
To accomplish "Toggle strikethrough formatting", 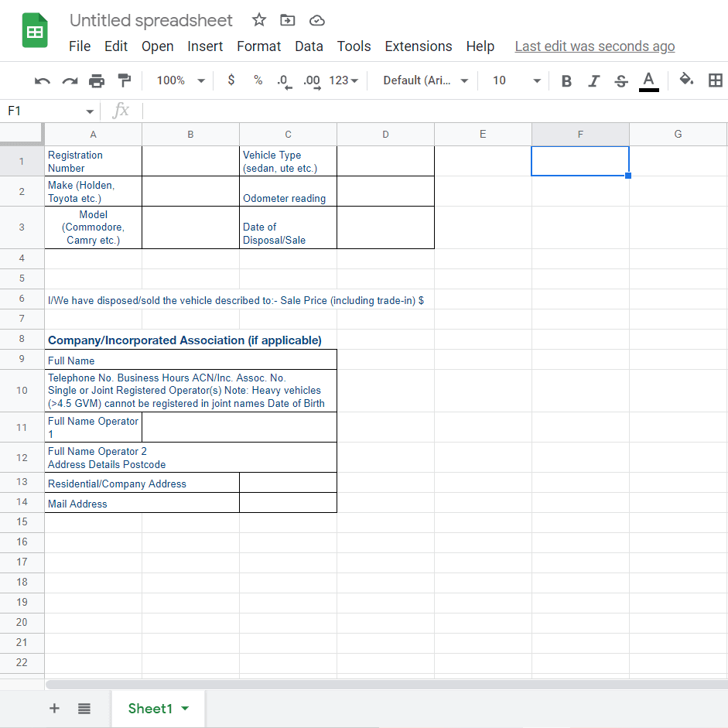I will point(621,81).
